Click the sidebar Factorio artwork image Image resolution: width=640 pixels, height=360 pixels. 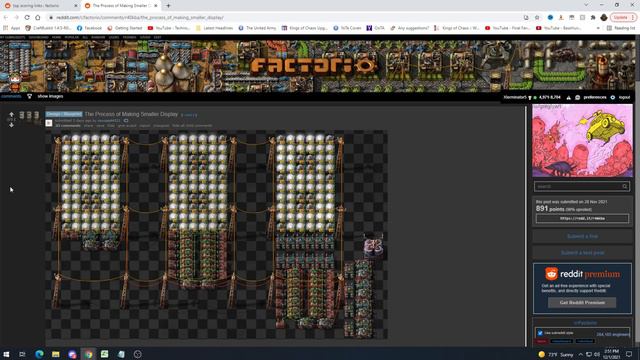582,140
